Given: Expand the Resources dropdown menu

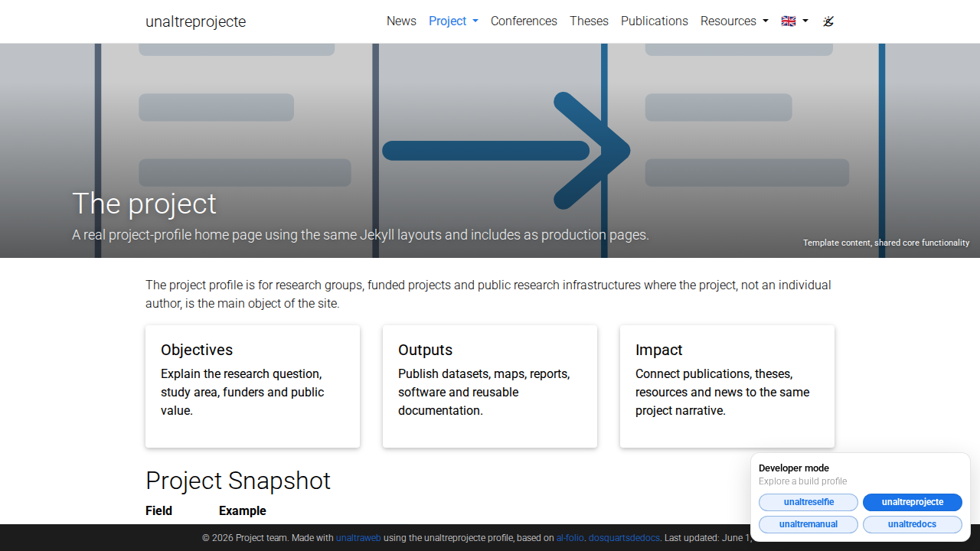Looking at the screenshot, I should point(734,21).
